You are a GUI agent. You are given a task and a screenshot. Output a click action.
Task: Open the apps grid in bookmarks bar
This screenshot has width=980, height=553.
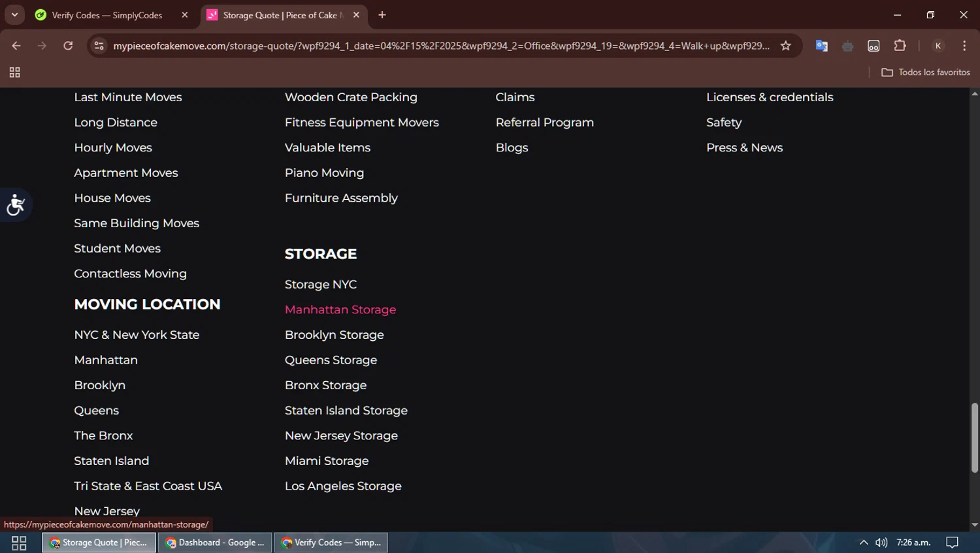click(14, 72)
